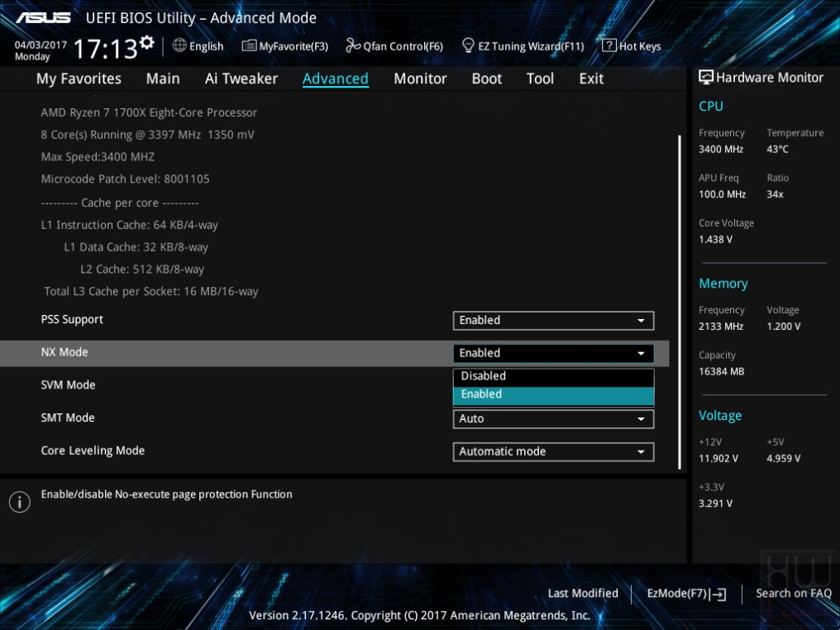Select the SVM Mode row label
Viewport: 840px width, 630px height.
(x=68, y=384)
